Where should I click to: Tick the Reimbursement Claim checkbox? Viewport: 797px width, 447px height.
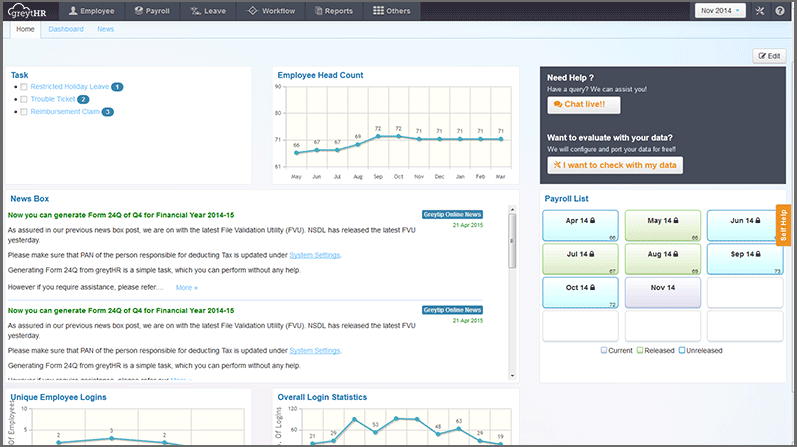(23, 112)
